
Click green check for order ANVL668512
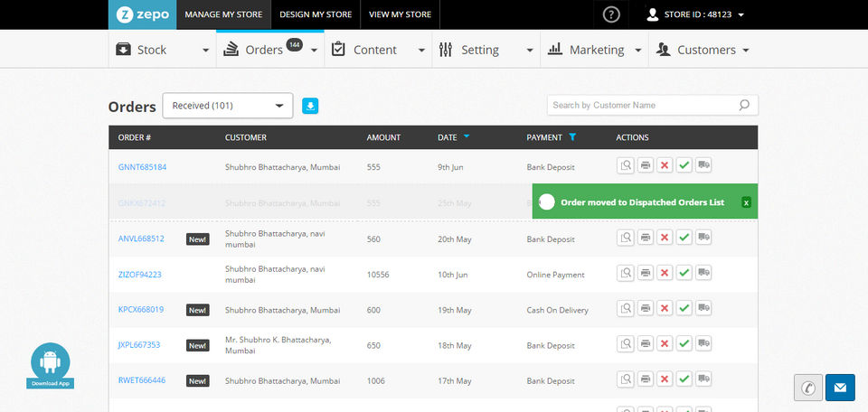point(684,238)
